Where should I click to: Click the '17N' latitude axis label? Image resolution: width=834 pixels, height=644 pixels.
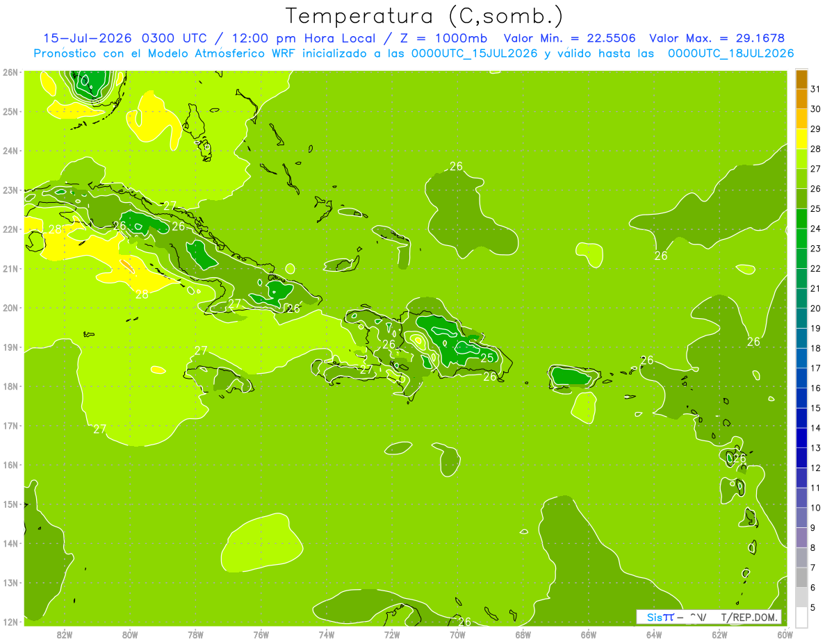[10, 426]
